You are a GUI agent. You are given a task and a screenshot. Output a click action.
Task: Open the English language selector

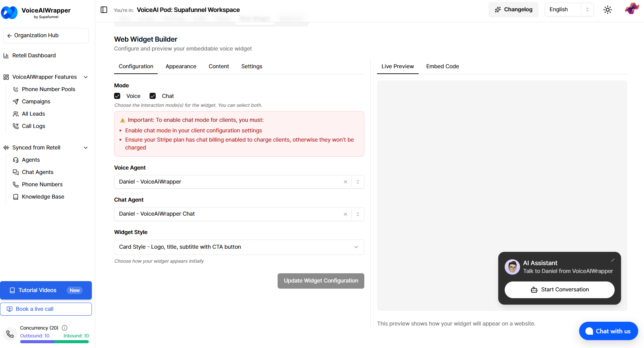point(569,10)
